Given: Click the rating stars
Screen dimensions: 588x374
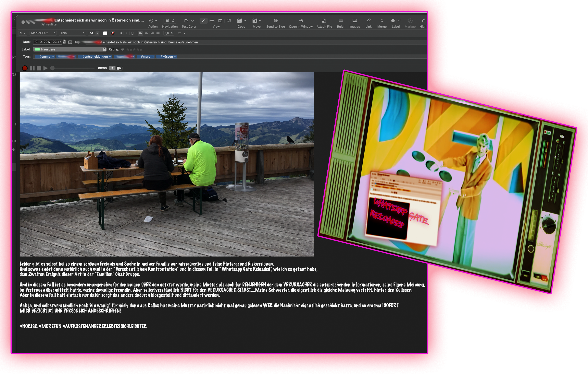Looking at the screenshot, I should pyautogui.click(x=134, y=49).
